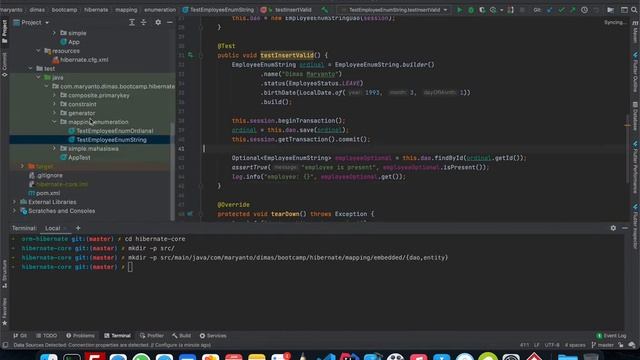Open the Profiler tool window tab
This screenshot has height=360, width=640.
click(151, 336)
